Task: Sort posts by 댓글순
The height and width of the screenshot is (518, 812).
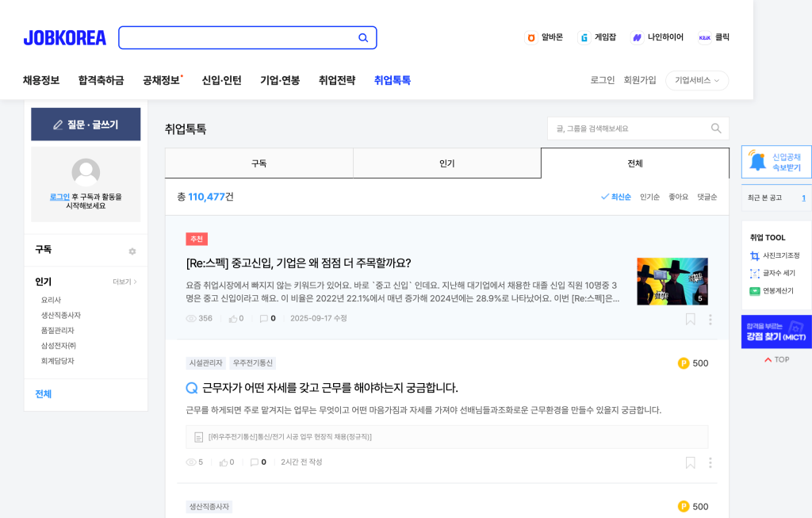Action: pos(707,197)
